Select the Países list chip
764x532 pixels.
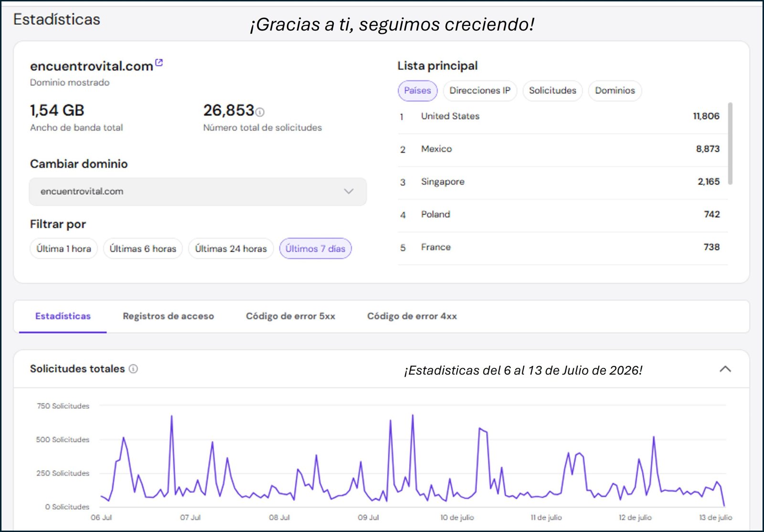click(x=417, y=91)
